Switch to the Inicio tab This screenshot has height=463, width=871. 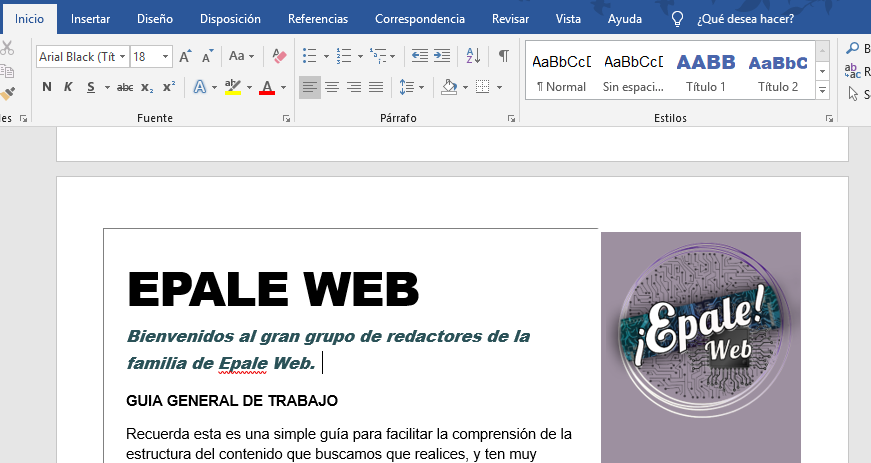coord(29,19)
